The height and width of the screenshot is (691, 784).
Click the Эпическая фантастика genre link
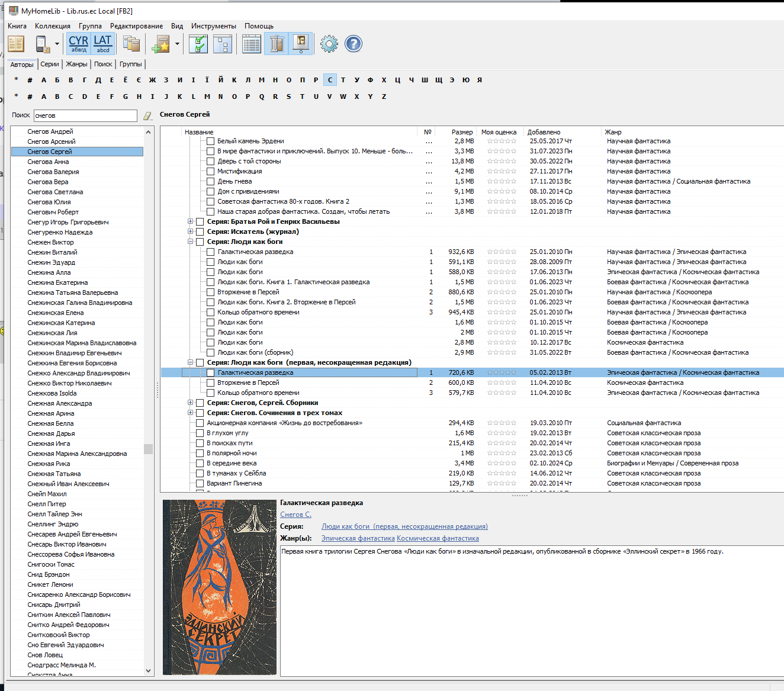click(358, 538)
